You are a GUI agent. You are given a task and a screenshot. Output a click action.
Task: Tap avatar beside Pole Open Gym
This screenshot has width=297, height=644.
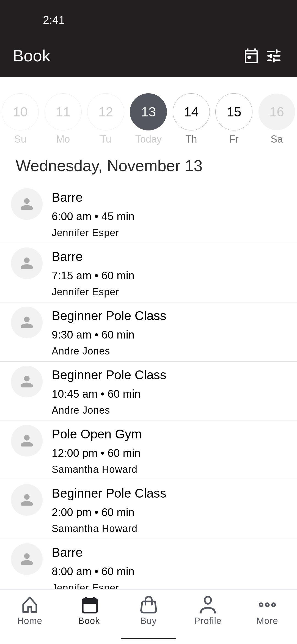tap(27, 441)
